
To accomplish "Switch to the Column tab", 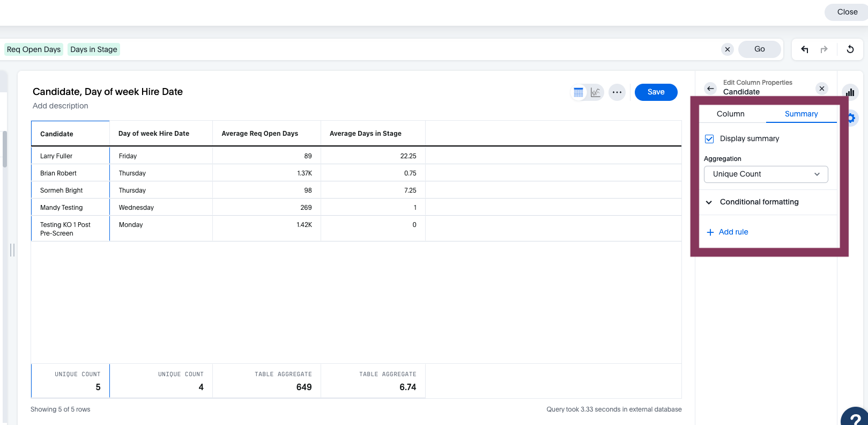I will click(x=731, y=114).
